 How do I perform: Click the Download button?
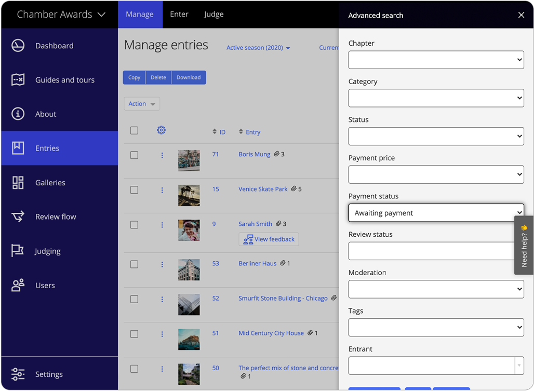tap(189, 77)
